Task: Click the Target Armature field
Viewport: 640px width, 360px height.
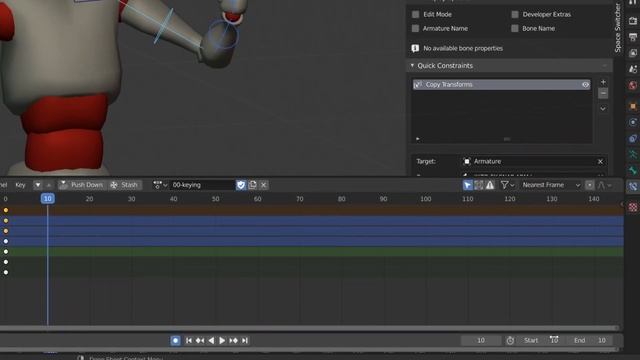Action: pyautogui.click(x=534, y=162)
